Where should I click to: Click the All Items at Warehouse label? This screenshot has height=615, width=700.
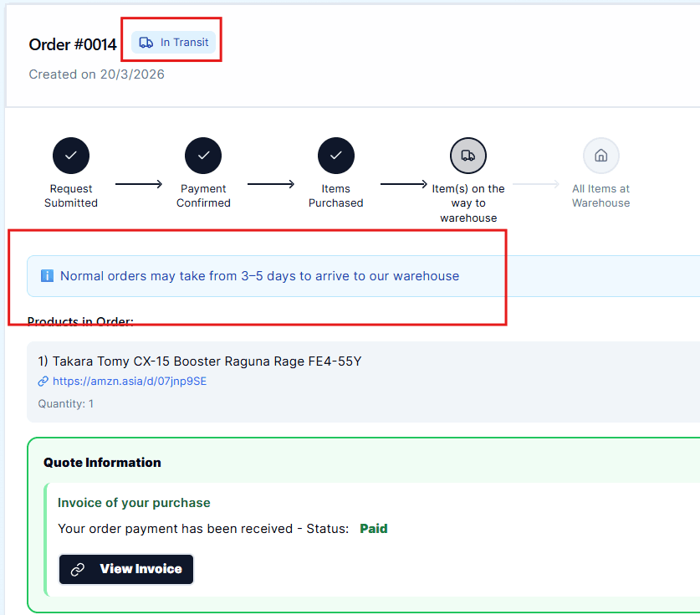pos(600,196)
